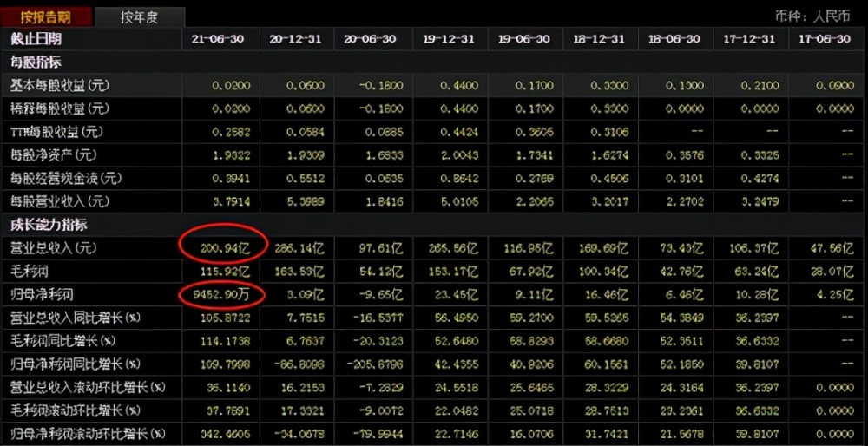Click the 47.56亿 revenue cell for 17-06-30
The height and width of the screenshot is (446, 868).
pos(832,249)
